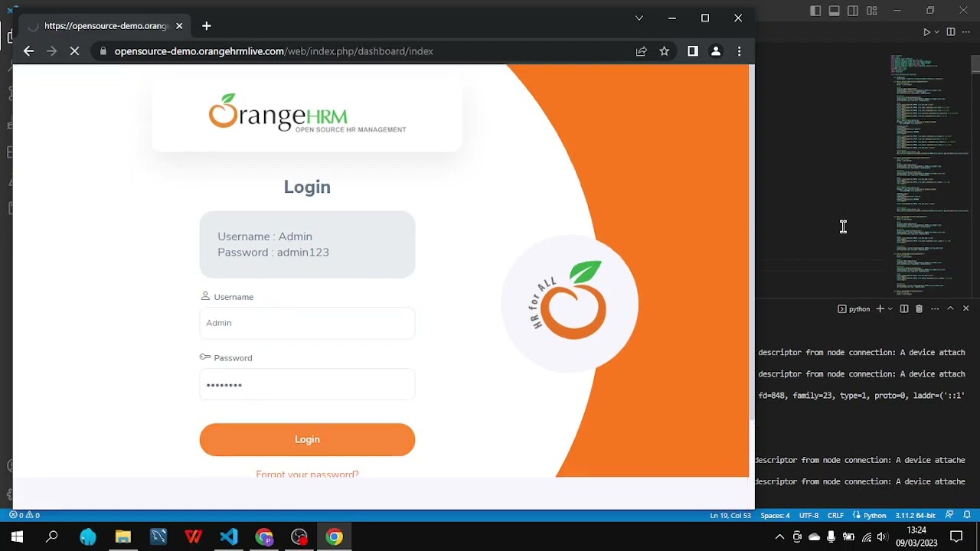Open VS Code customize layout icon
The image size is (980, 551).
click(x=872, y=11)
